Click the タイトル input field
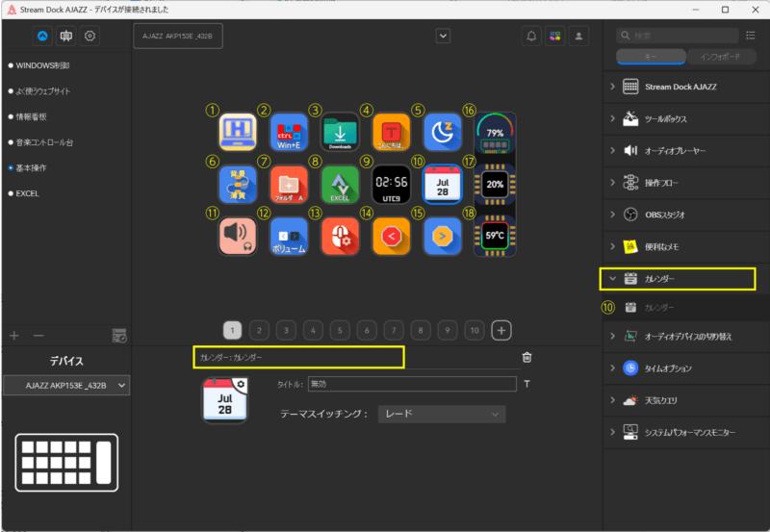Image resolution: width=770 pixels, height=532 pixels. [412, 384]
